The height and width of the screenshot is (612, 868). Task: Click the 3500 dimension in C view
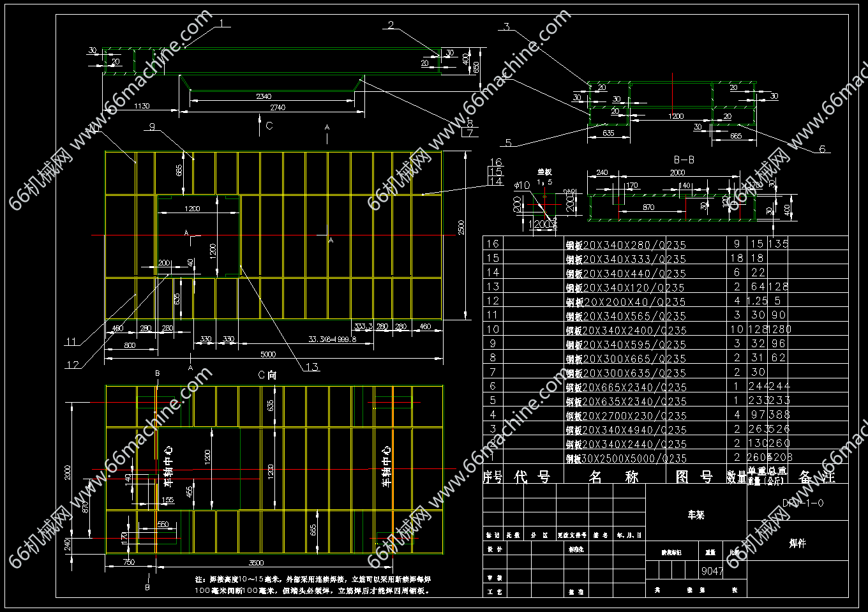pyautogui.click(x=256, y=563)
